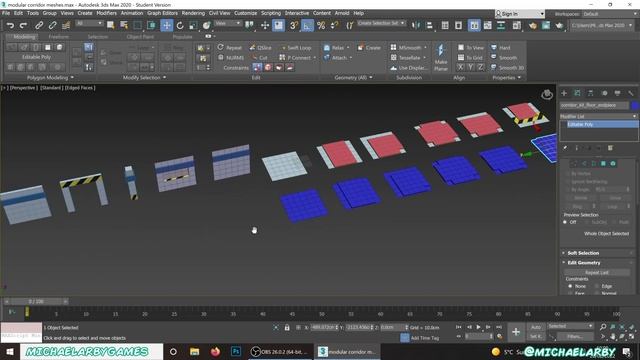The image size is (640, 360).
Task: Click the QSlice tool
Action: 260,48
